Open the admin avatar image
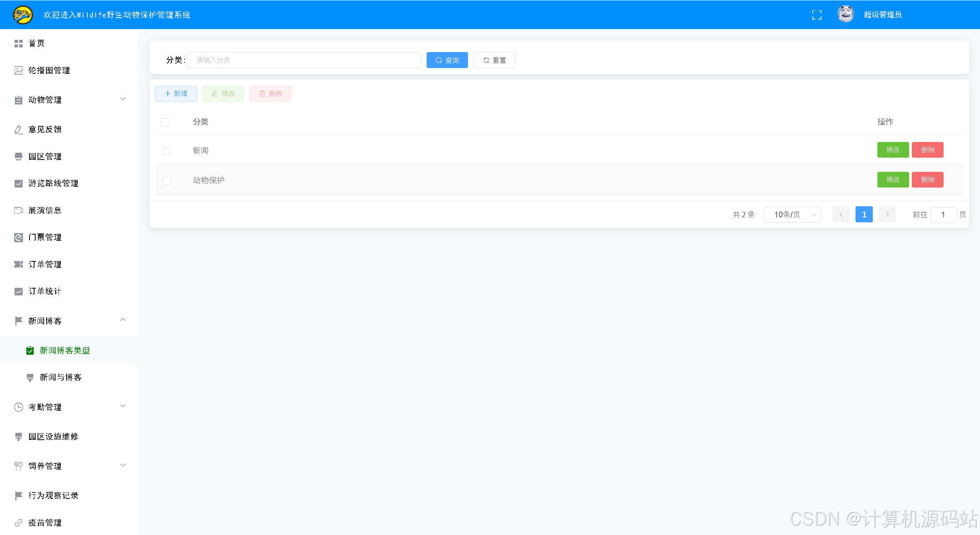Screen dimensions: 980x535 pyautogui.click(x=846, y=15)
